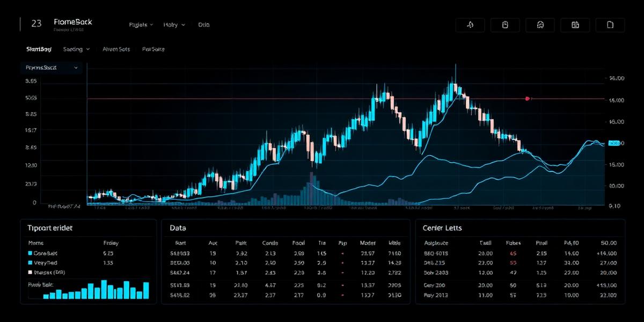Click the 'Cenler Letts' panel heading
This screenshot has height=322, width=644.
click(443, 228)
